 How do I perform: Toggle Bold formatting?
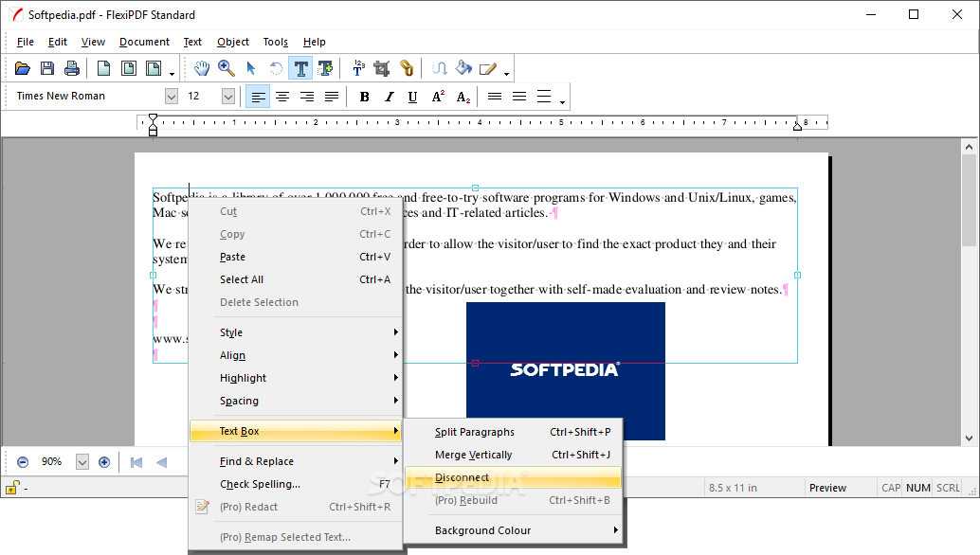click(x=364, y=97)
